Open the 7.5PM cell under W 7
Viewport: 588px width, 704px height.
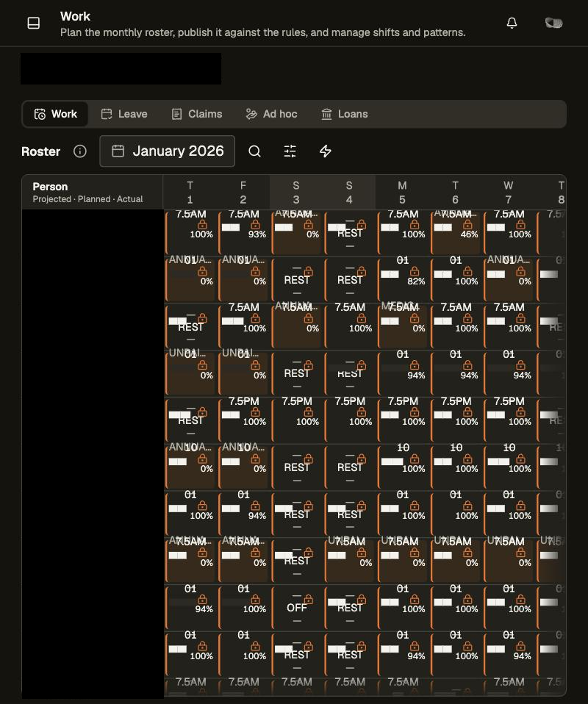[x=509, y=420]
